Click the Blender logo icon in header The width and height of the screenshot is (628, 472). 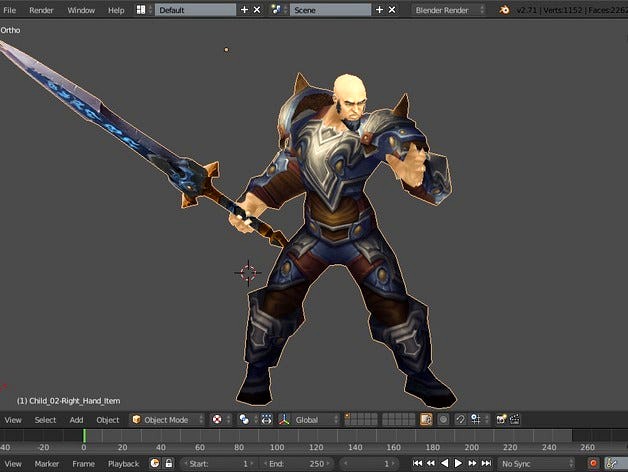coord(505,9)
